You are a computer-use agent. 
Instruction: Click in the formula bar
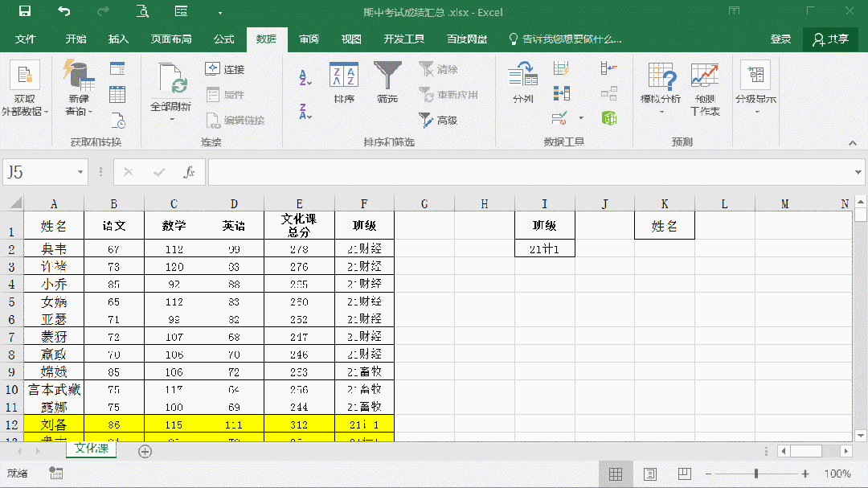point(530,172)
